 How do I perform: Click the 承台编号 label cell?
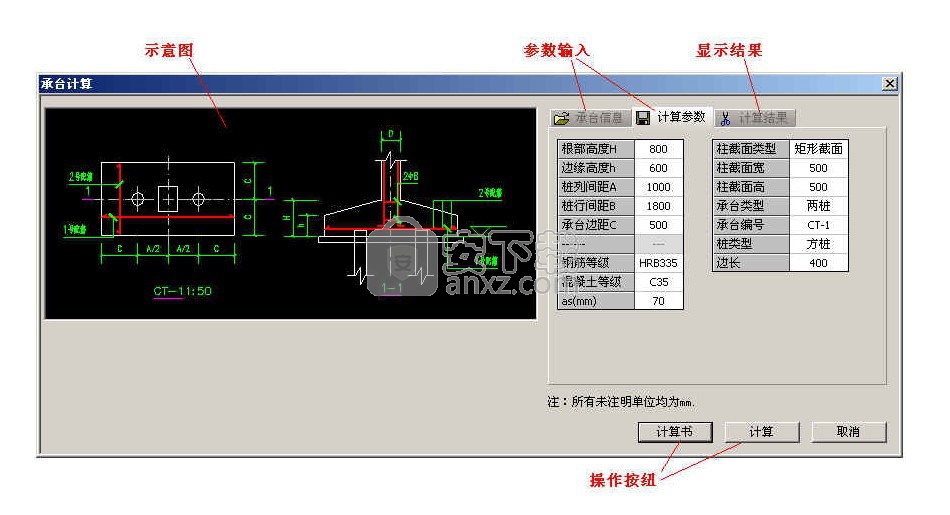tap(751, 225)
